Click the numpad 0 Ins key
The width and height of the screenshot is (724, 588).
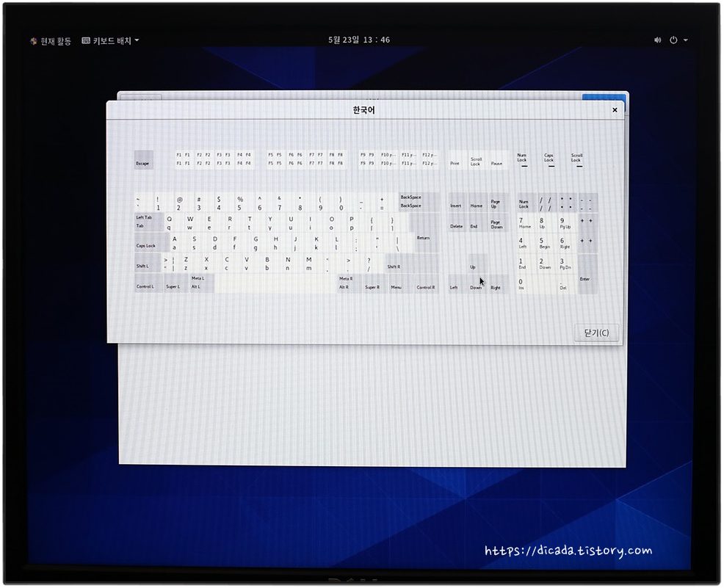tap(537, 284)
